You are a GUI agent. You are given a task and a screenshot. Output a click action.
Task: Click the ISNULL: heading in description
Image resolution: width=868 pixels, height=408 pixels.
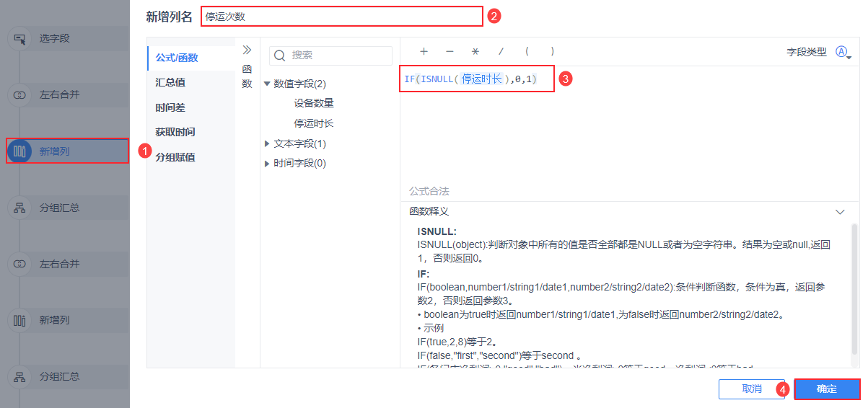coord(437,232)
